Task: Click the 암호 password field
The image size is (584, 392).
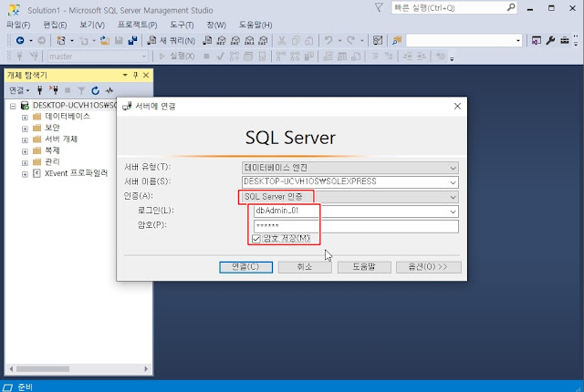Action: (356, 226)
